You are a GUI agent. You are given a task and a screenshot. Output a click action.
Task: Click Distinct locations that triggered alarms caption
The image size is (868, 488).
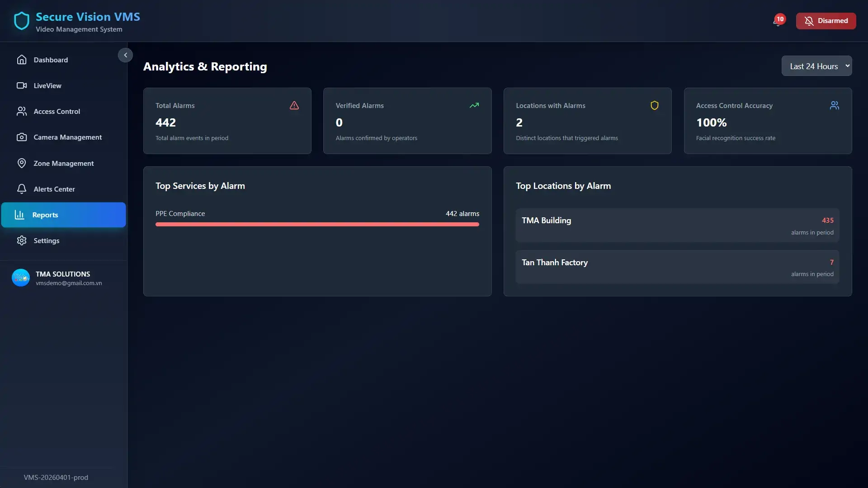click(566, 138)
